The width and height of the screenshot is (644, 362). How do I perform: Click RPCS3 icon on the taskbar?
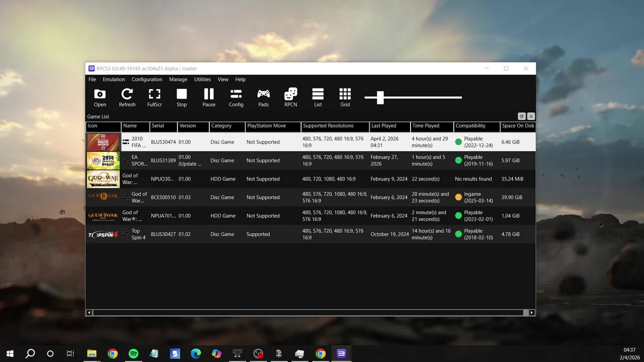[x=341, y=353]
